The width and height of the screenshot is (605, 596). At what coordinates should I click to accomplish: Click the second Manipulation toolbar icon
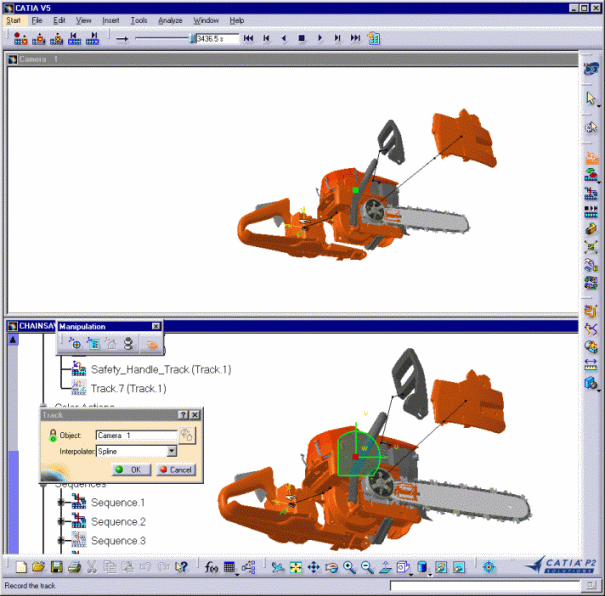pos(93,343)
